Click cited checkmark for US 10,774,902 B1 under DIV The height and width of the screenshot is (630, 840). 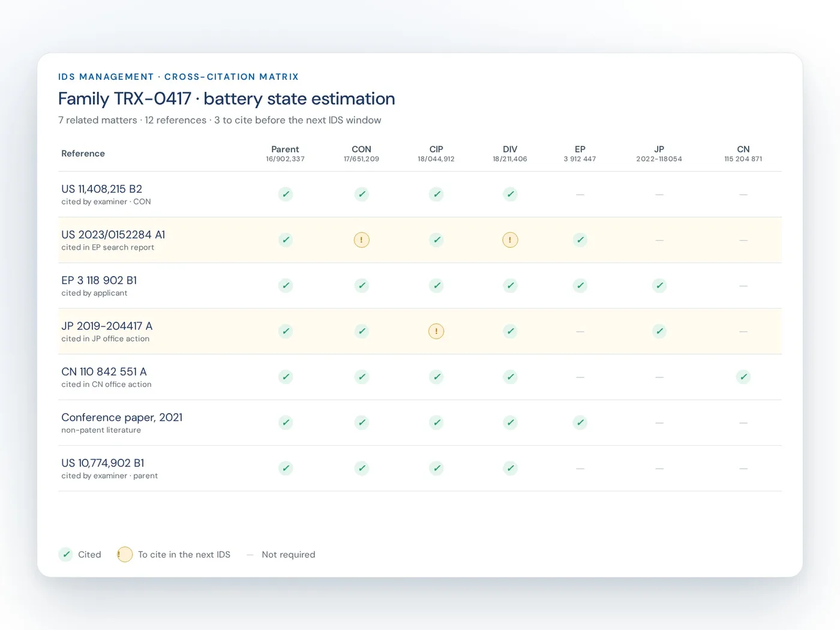pos(510,468)
